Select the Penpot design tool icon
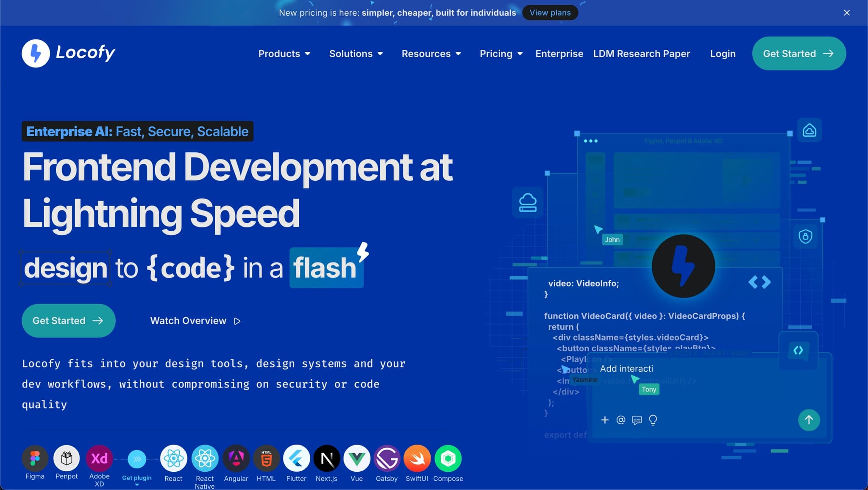Image resolution: width=868 pixels, height=490 pixels. (x=67, y=458)
